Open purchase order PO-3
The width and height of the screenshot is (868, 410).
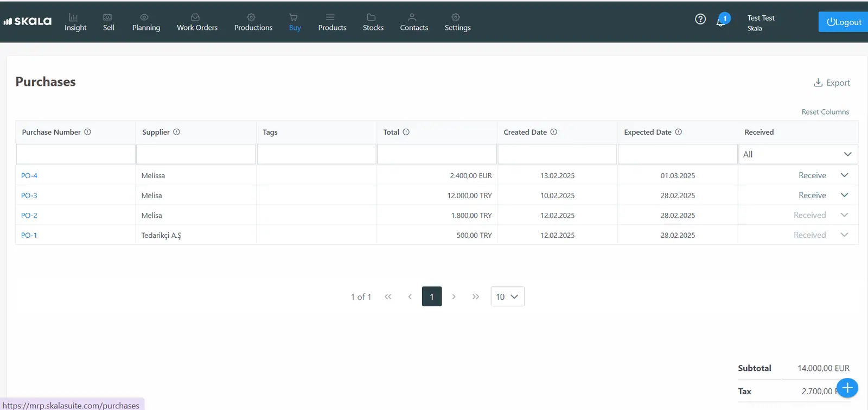[x=29, y=195]
